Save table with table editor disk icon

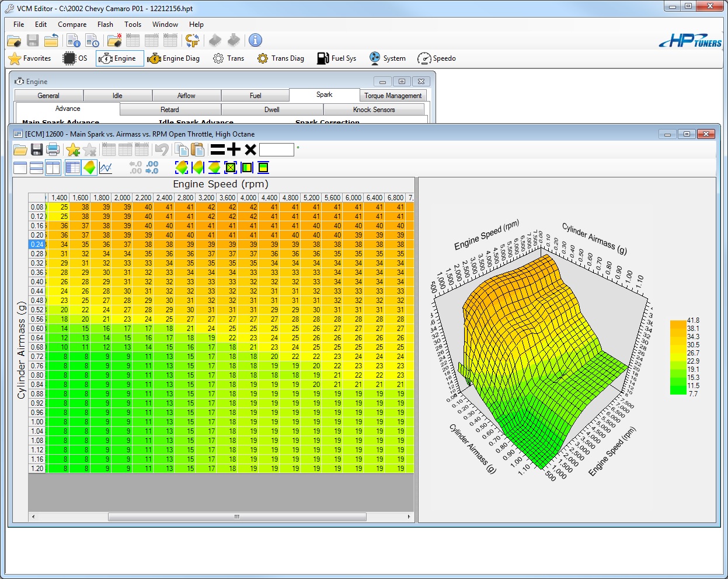pyautogui.click(x=37, y=149)
